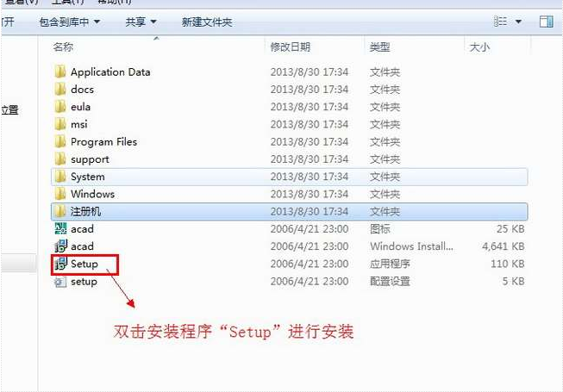Sort files by 大小 column header
This screenshot has width=563, height=392.
point(479,47)
